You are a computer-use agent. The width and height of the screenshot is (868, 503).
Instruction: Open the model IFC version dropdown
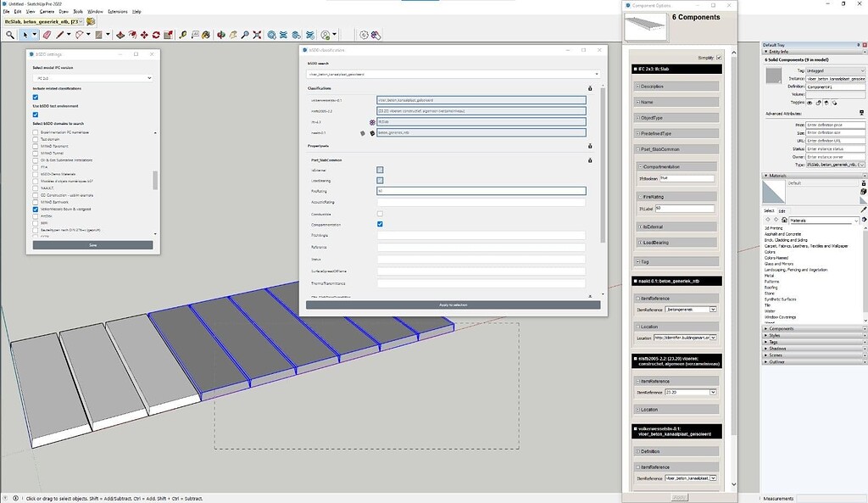(92, 78)
